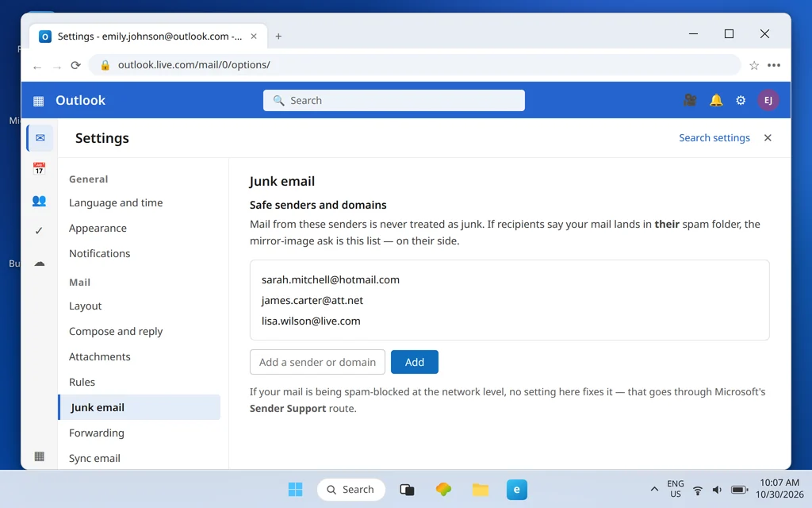Focus the Add a sender or domain field

(x=317, y=362)
